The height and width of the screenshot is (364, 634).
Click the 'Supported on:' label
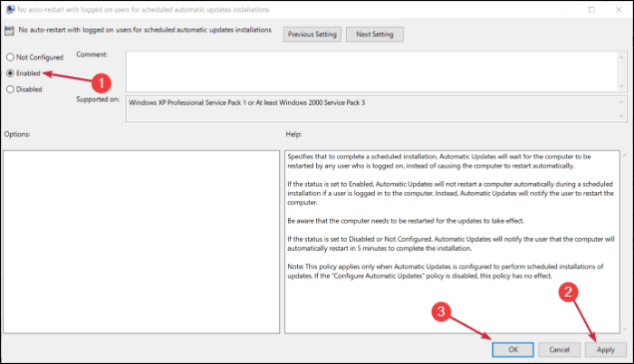click(x=98, y=100)
